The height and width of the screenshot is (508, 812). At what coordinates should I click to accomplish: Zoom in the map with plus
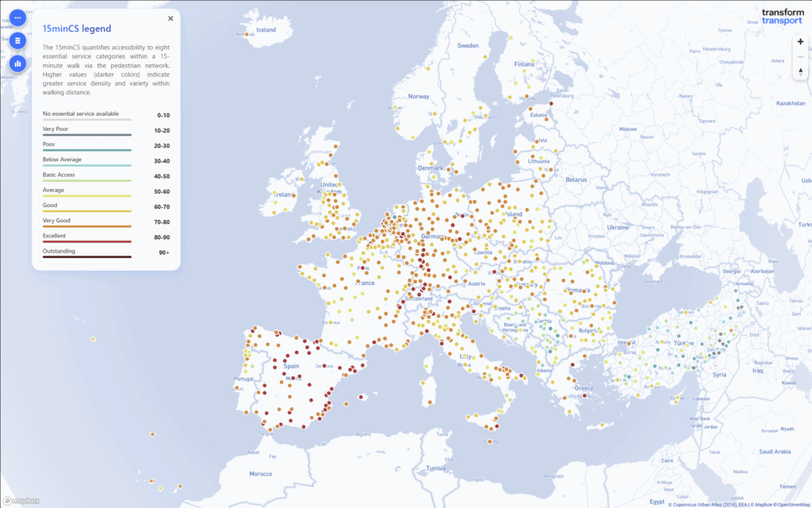click(x=799, y=41)
